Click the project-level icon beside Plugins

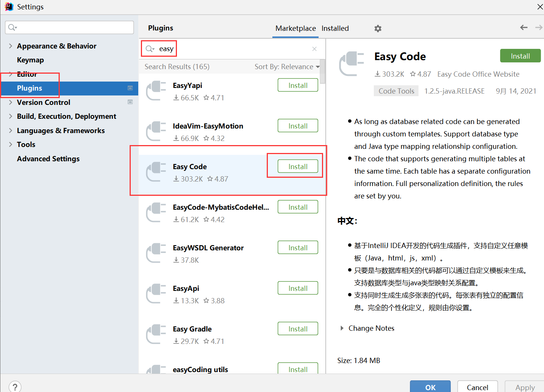point(130,88)
